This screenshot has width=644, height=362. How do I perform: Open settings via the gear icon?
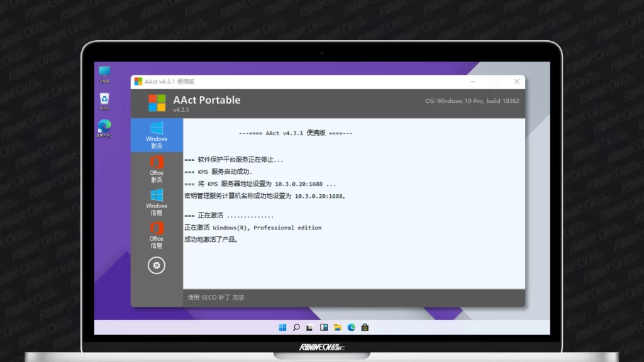tap(157, 265)
